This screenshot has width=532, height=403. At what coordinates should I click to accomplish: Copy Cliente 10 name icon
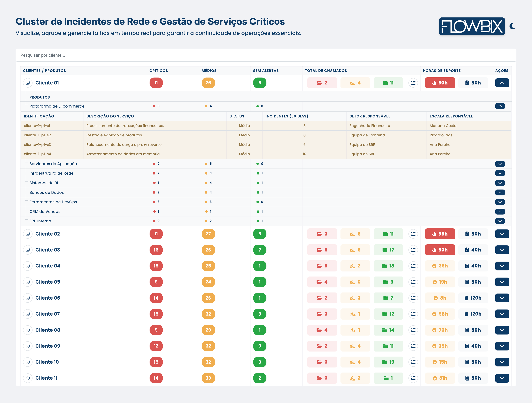click(28, 362)
